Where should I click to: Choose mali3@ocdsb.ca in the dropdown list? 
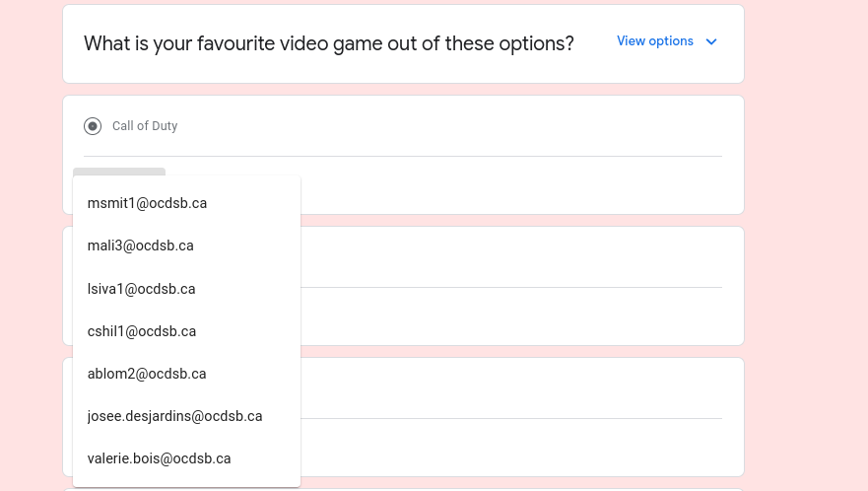[x=140, y=245]
